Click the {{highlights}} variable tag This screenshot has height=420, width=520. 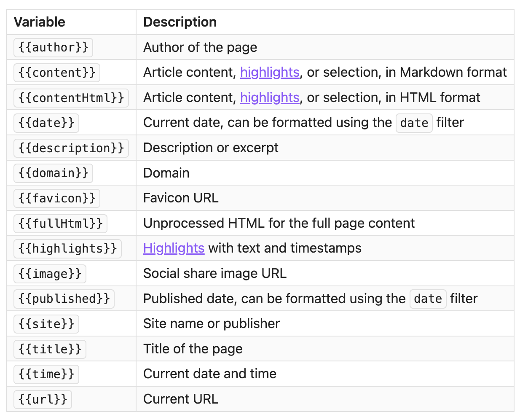pyautogui.click(x=67, y=248)
